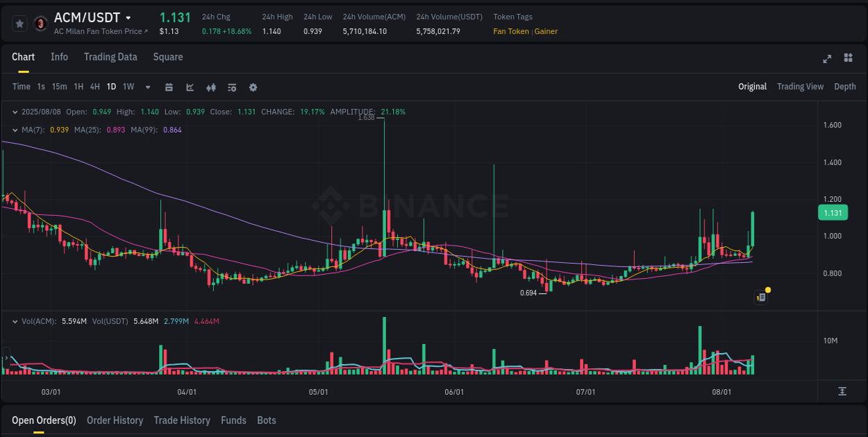Open the chart display options list icon

pos(231,87)
